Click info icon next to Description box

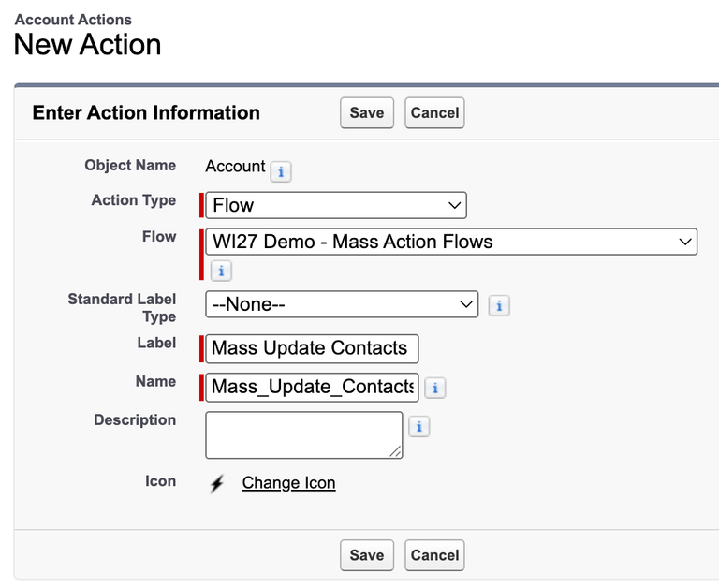tap(418, 427)
